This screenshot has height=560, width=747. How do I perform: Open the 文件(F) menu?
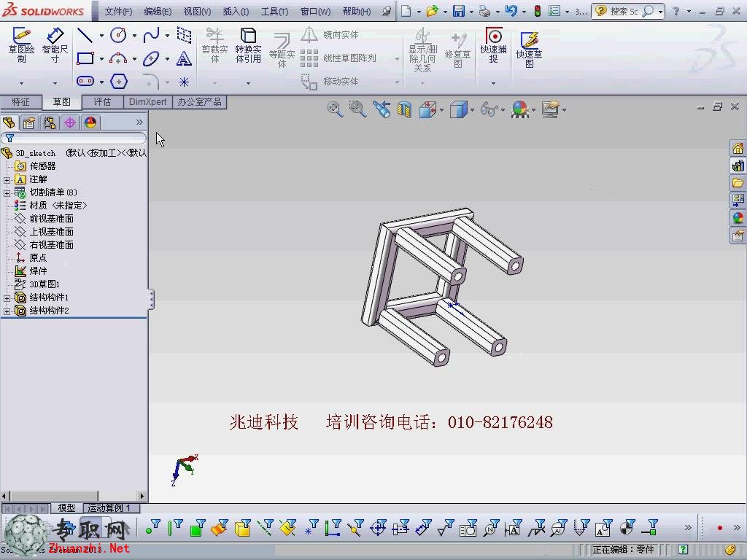118,12
